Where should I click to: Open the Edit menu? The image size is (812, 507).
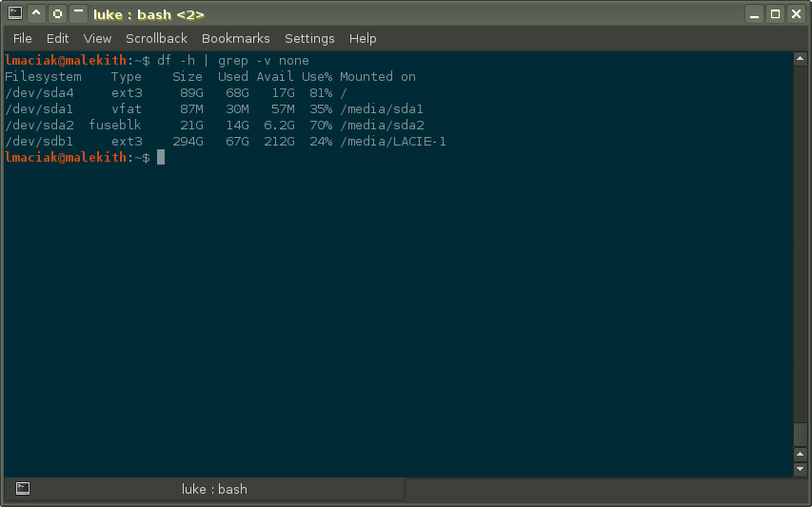tap(58, 38)
